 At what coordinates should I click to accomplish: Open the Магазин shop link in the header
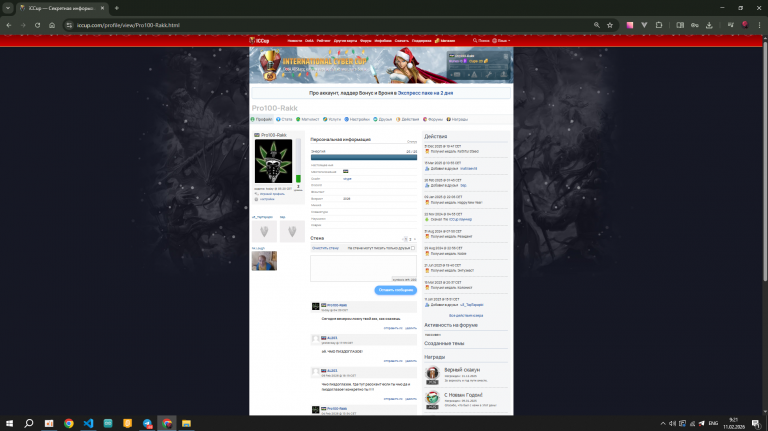click(x=445, y=41)
